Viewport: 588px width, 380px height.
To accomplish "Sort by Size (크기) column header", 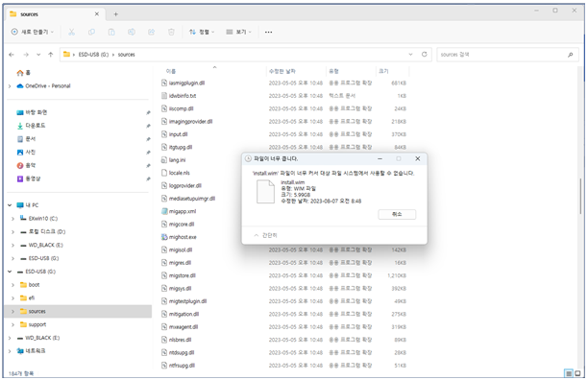I will point(383,71).
